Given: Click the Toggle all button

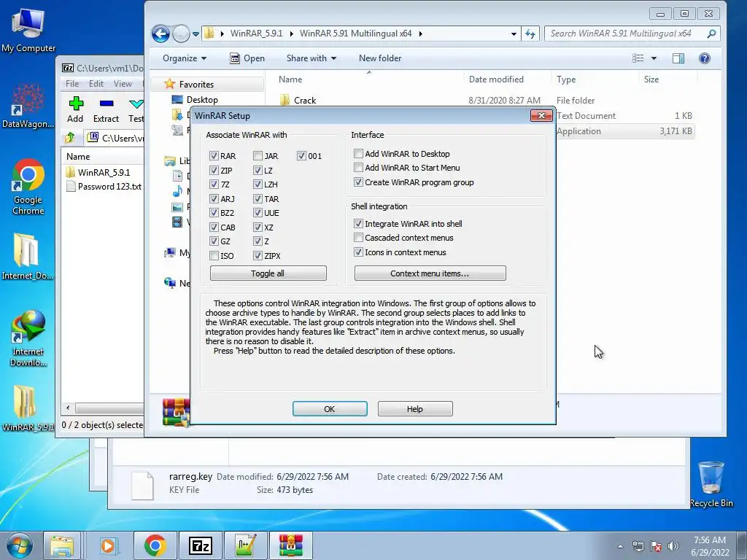Looking at the screenshot, I should point(268,273).
